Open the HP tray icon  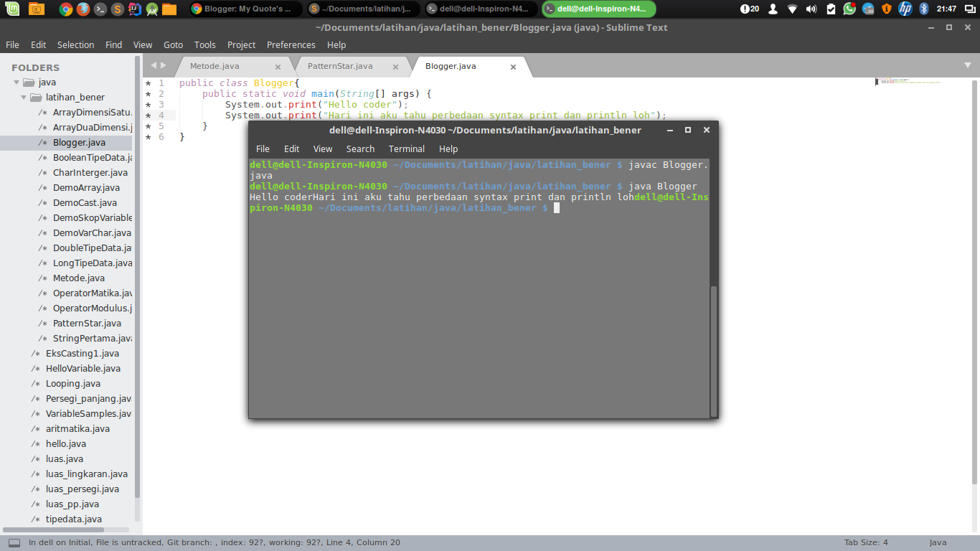[905, 9]
